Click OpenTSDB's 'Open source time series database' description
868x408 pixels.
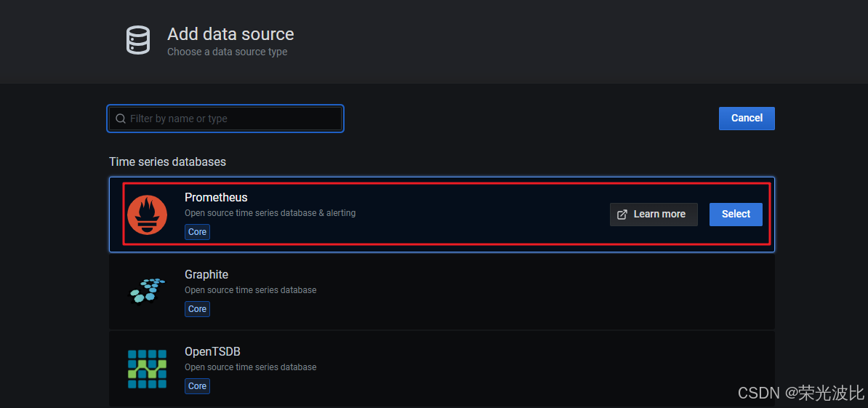click(250, 367)
